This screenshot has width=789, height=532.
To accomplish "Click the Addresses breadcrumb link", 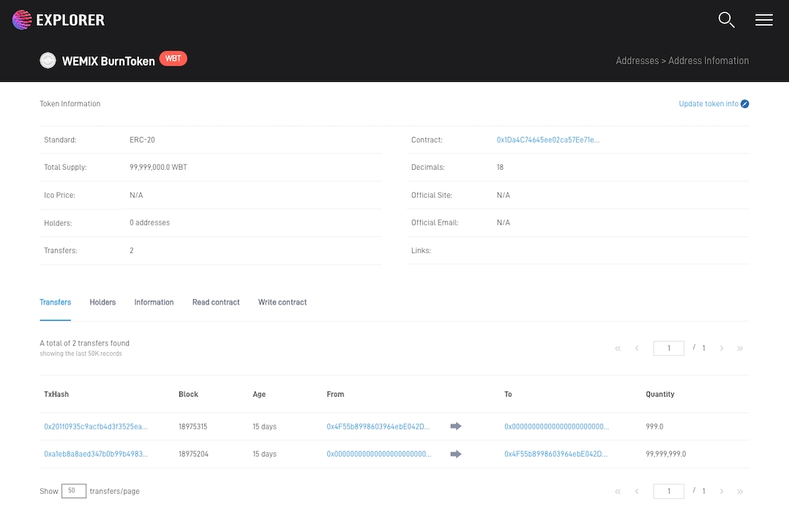I will [637, 61].
